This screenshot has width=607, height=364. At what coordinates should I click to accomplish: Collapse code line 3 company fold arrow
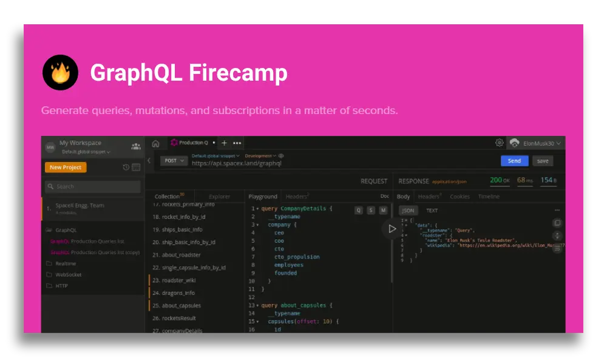[x=257, y=224]
